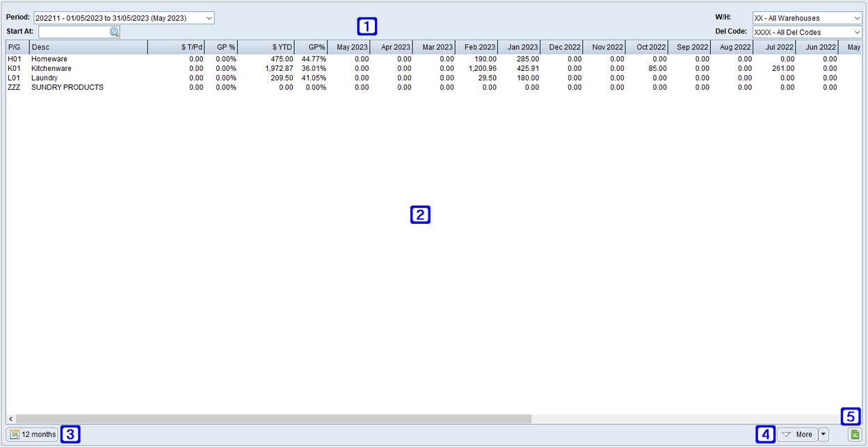The width and height of the screenshot is (868, 447).
Task: Click the More button's funnel arrow icon
Action: tap(785, 434)
